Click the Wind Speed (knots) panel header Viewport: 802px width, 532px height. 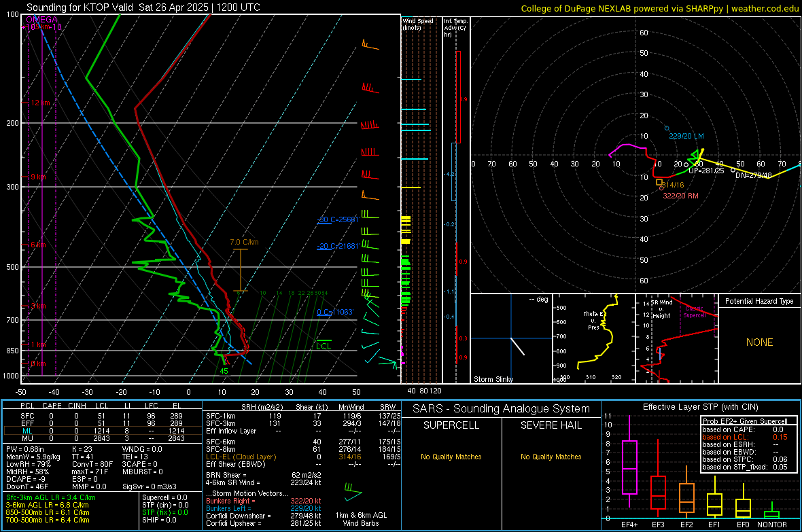coord(418,24)
